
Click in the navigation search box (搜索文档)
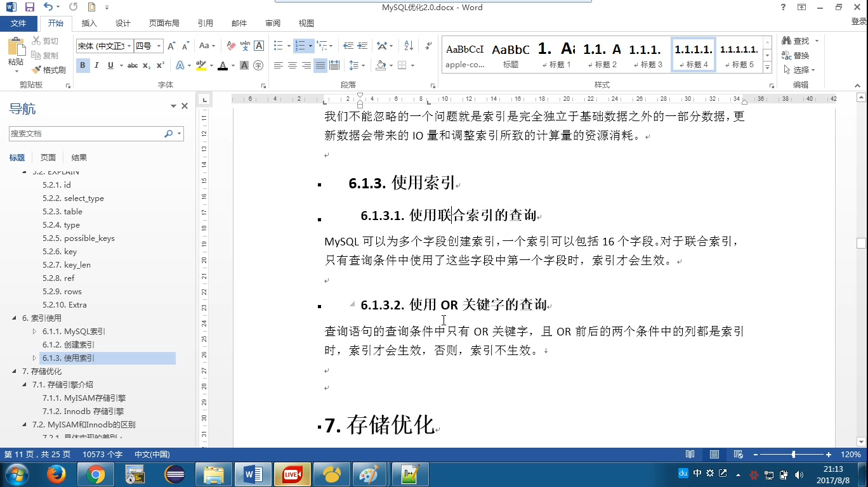[86, 134]
